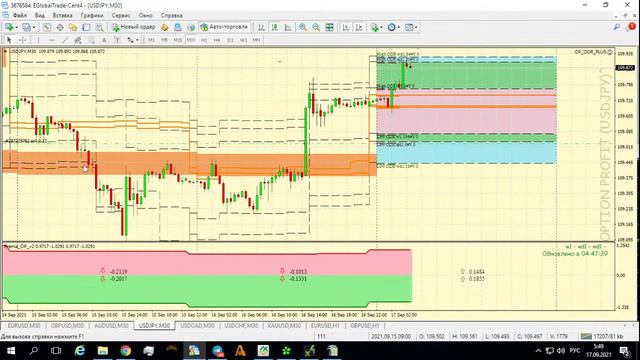The width and height of the screenshot is (640, 360).
Task: Expand the new chart dropdown arrow
Action: pos(16,27)
